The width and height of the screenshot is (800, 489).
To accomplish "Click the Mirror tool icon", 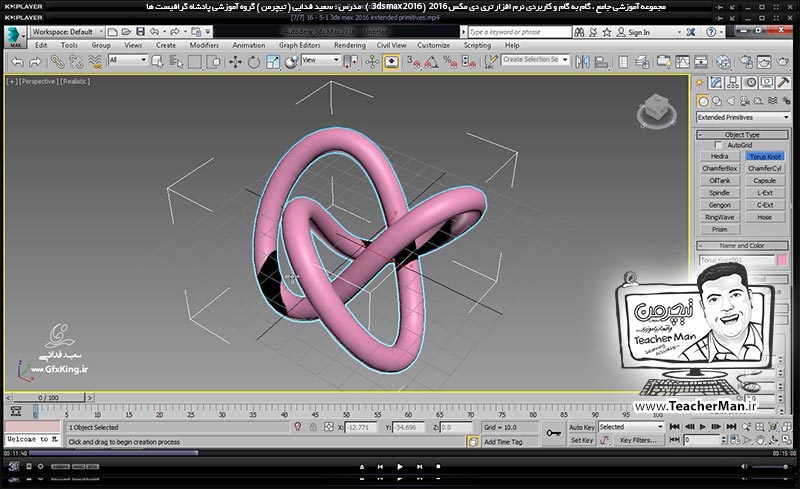I will 582,62.
